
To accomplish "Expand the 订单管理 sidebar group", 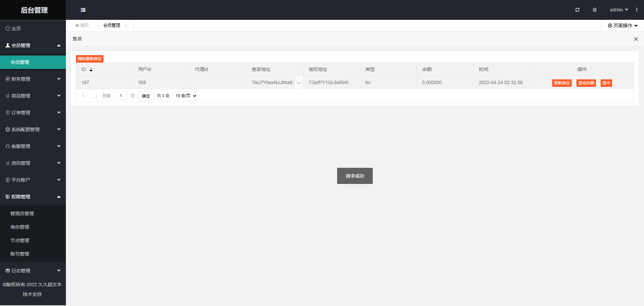I will (x=33, y=113).
